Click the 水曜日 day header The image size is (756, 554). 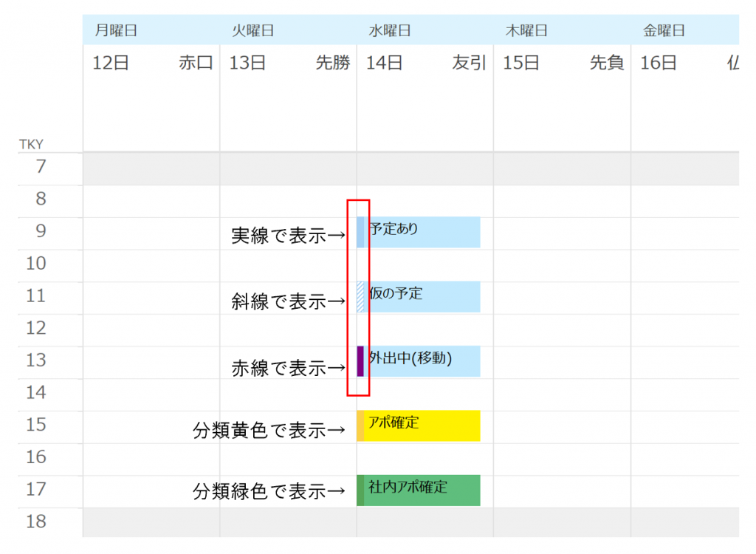pyautogui.click(x=390, y=31)
